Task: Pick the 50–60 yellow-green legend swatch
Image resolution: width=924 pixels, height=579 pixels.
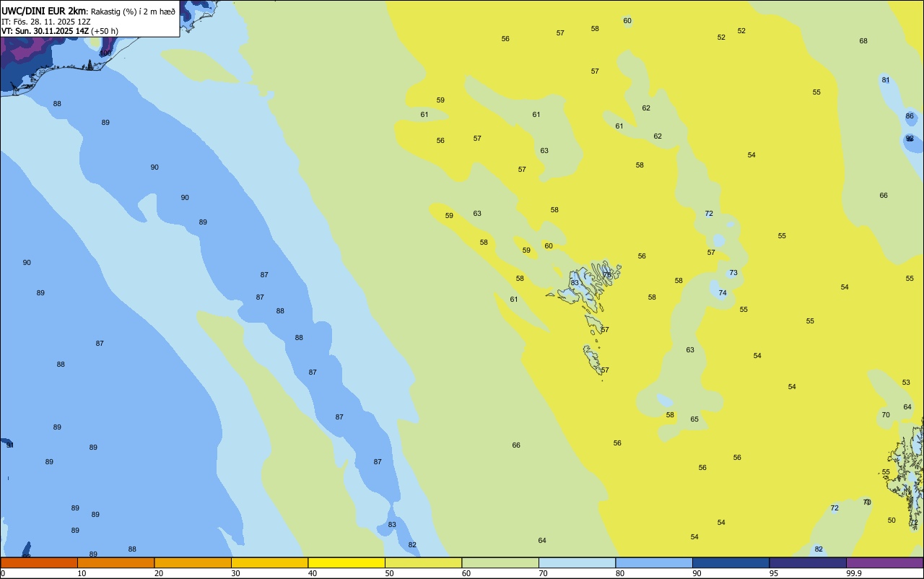Action: [423, 562]
